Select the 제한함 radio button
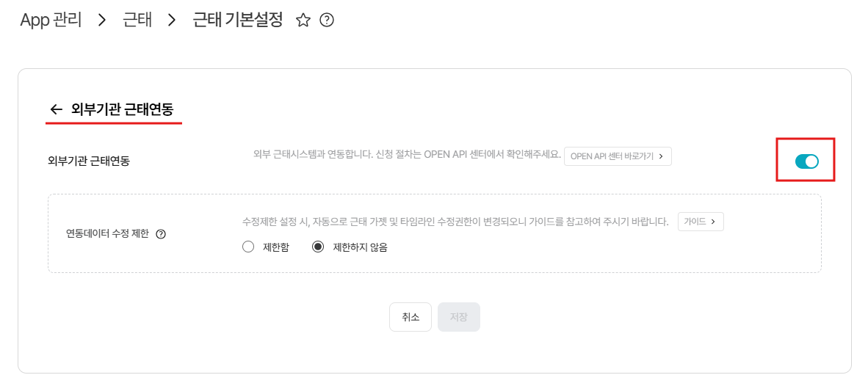 (248, 247)
